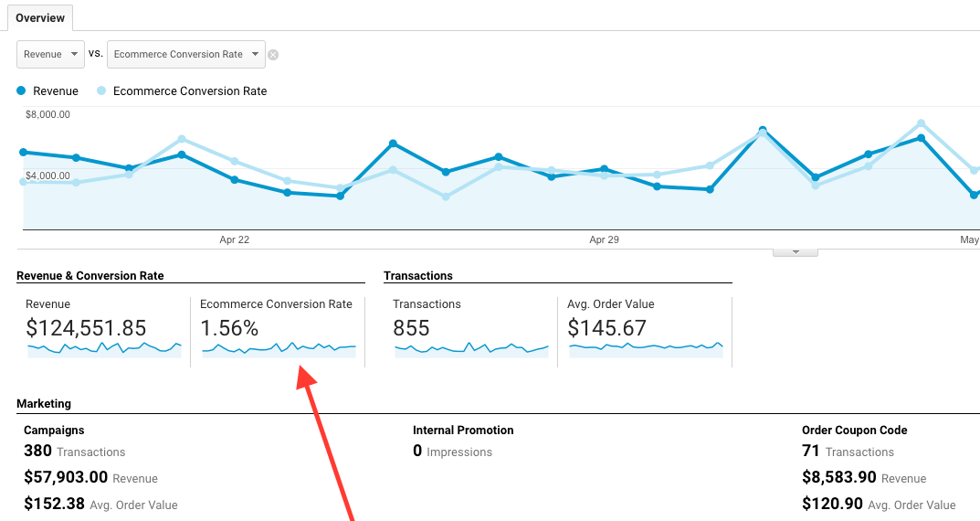Remove the comparison metric with X icon

click(x=273, y=55)
